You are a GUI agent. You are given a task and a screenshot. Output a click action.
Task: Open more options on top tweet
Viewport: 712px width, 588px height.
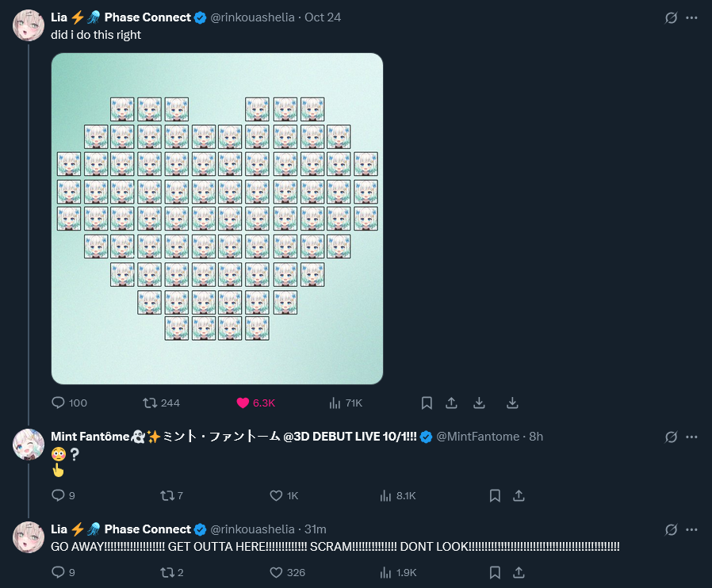tap(691, 17)
